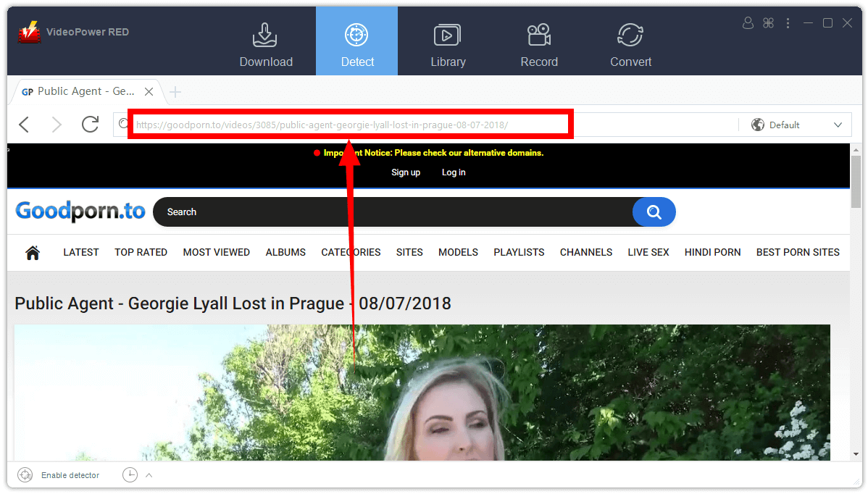This screenshot has height=494, width=868.
Task: Close the Public Agent browser tab
Action: (x=149, y=92)
